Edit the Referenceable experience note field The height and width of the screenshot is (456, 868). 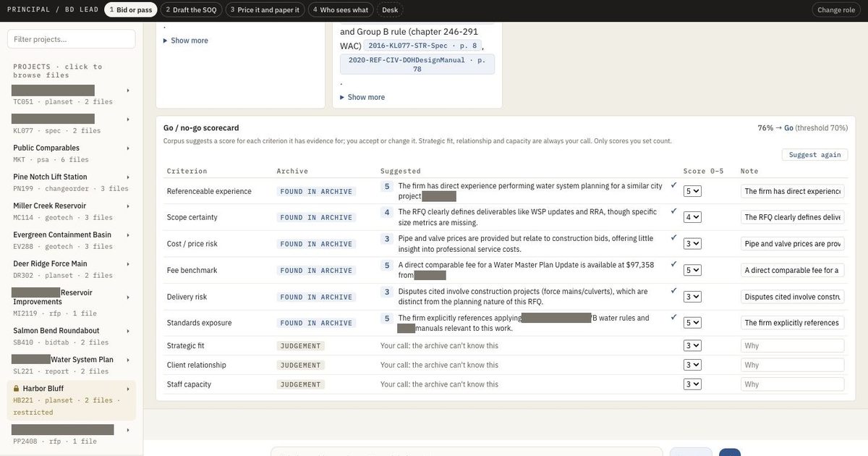point(793,191)
